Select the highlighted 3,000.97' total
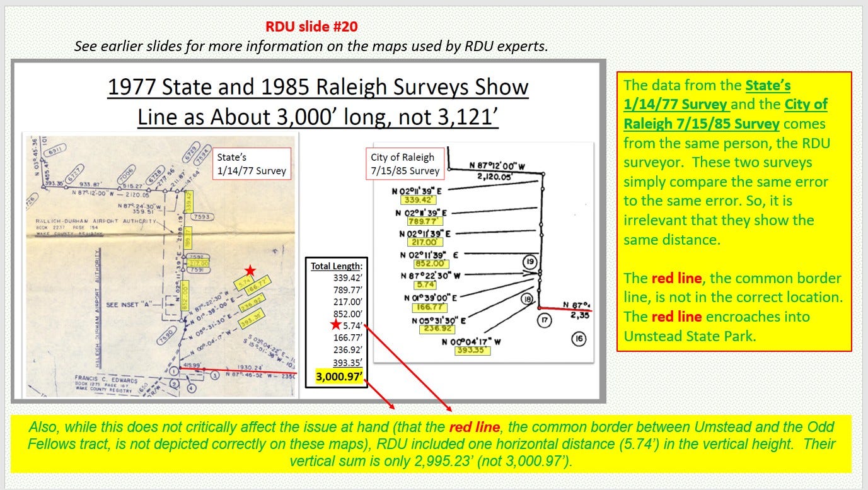Viewport: 868px width, 490px height. (x=340, y=377)
